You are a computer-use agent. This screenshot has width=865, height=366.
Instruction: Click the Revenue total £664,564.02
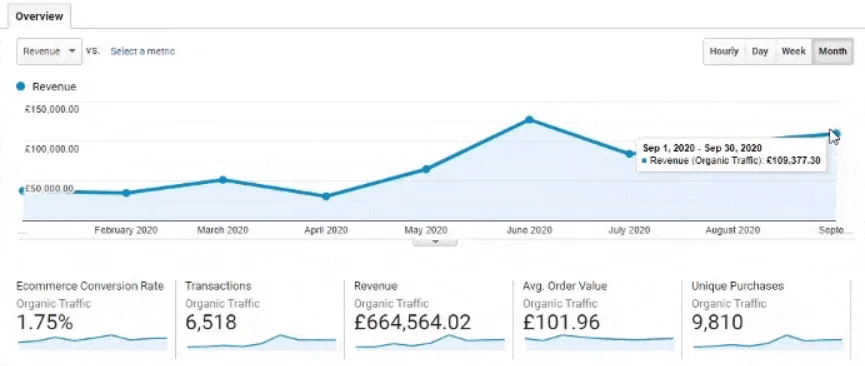(x=413, y=322)
